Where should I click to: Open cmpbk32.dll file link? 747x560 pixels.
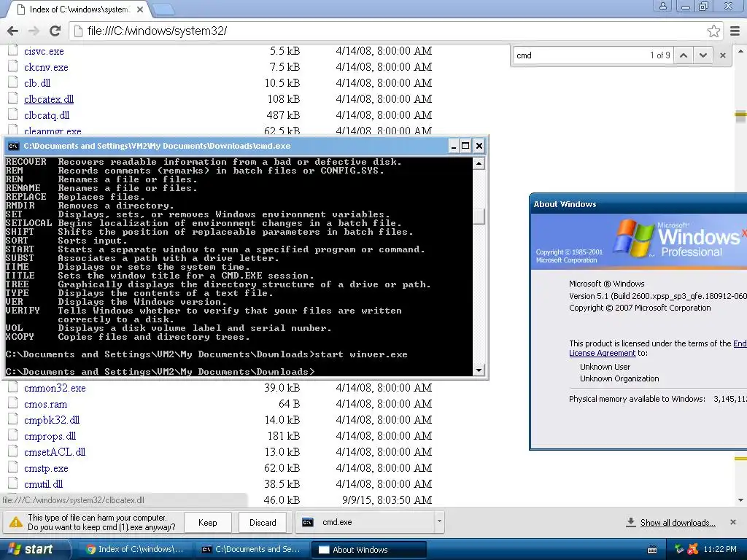pyautogui.click(x=52, y=420)
